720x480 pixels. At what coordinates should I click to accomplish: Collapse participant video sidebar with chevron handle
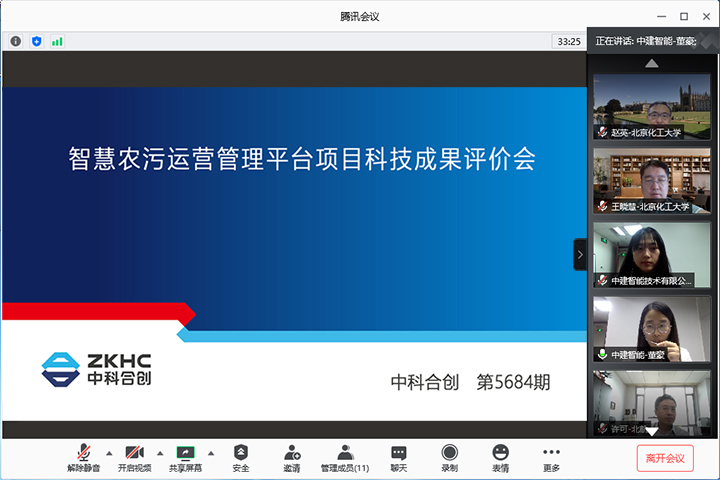click(x=580, y=254)
